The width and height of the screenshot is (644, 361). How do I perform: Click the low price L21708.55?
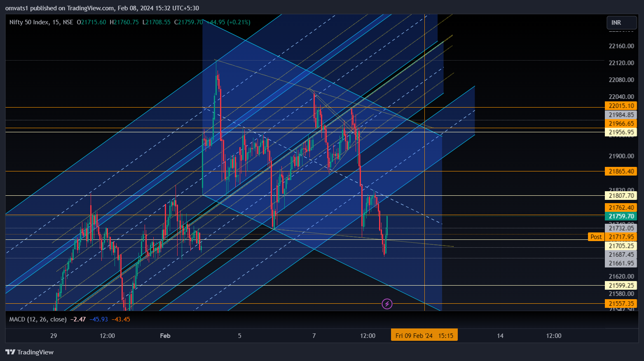[156, 22]
